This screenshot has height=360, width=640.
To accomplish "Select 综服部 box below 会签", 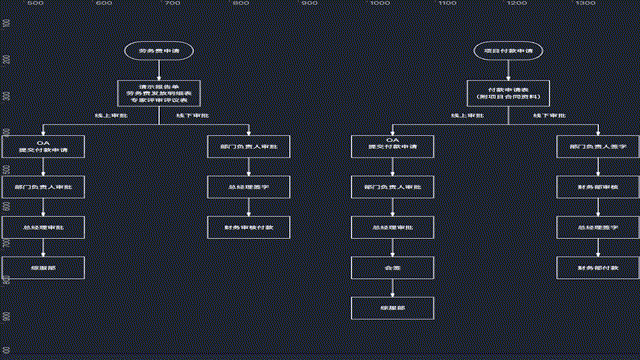I will pyautogui.click(x=393, y=308).
